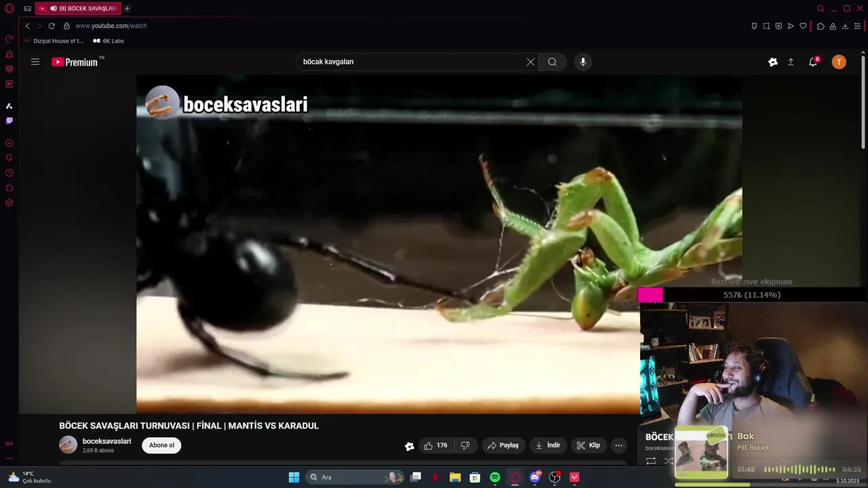Open the Dizipal House of t... bookmark
The height and width of the screenshot is (488, 868).
[x=54, y=41]
